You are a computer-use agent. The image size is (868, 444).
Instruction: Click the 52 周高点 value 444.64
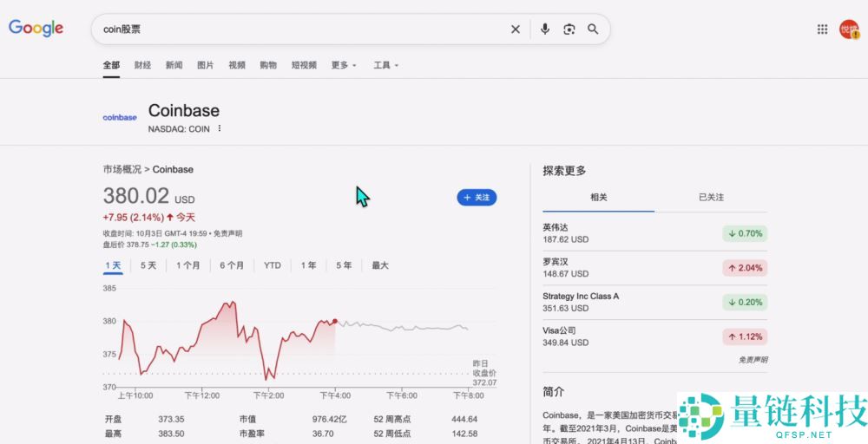point(464,419)
